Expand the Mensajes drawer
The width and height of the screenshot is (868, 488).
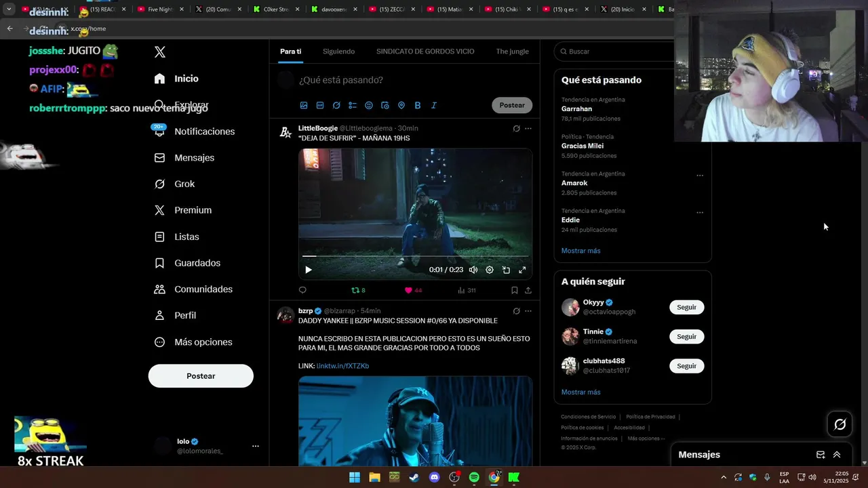(837, 455)
